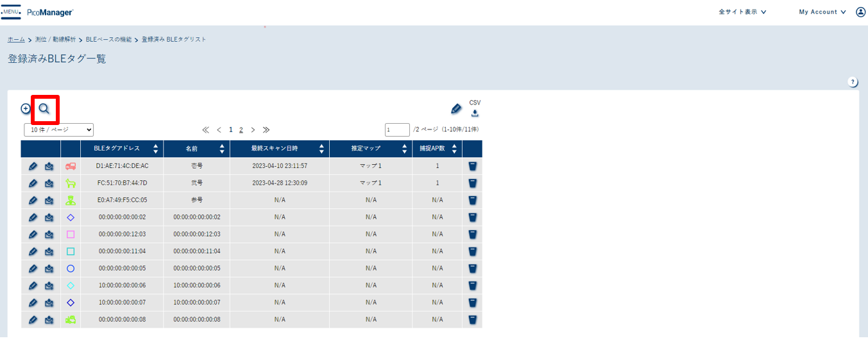Click the bulk edit pencil icon near CSV

coord(456,109)
